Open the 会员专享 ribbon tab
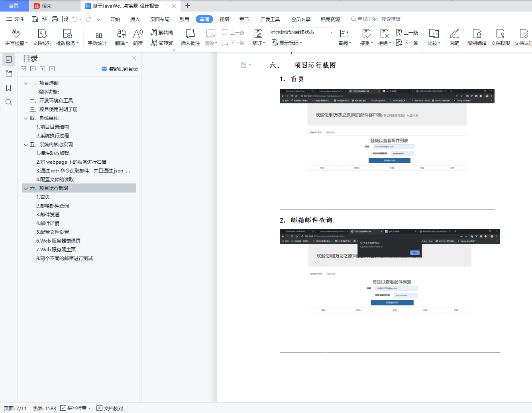Viewport: 532px width, 413px height. pos(301,19)
